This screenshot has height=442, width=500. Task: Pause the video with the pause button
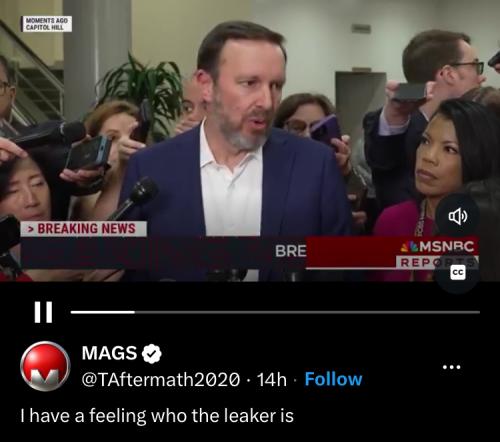pyautogui.click(x=43, y=312)
